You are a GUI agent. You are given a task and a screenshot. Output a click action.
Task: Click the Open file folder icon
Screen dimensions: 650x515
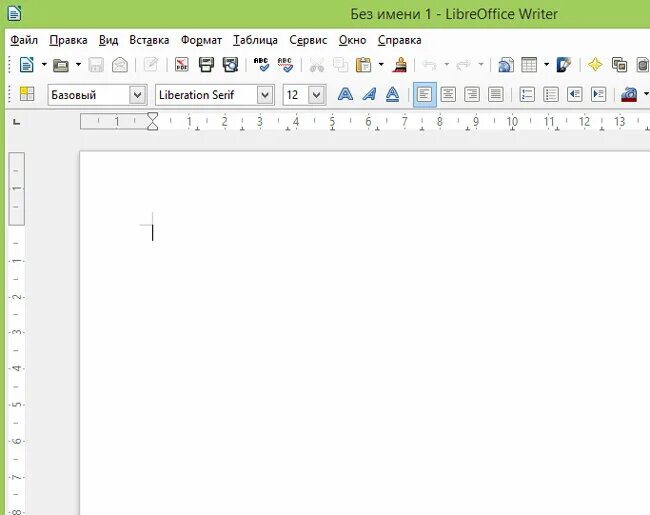pos(61,65)
